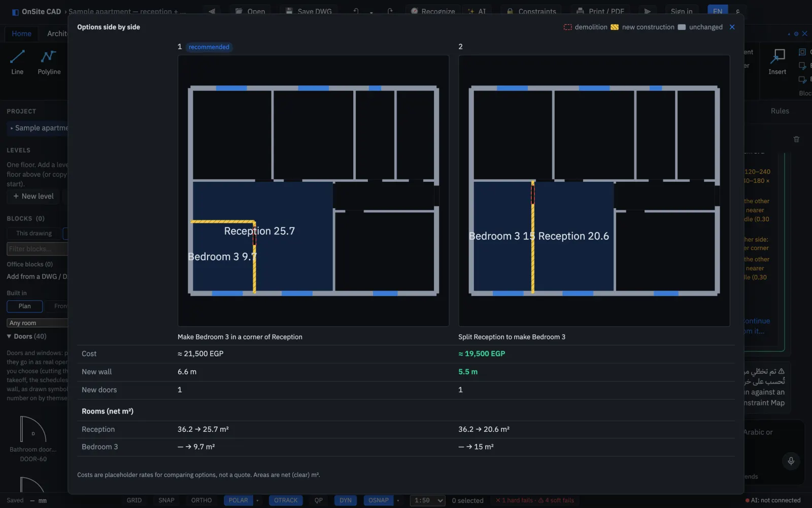The image size is (812, 508).
Task: Click the play arrow icon before Sign in
Action: coord(647,11)
